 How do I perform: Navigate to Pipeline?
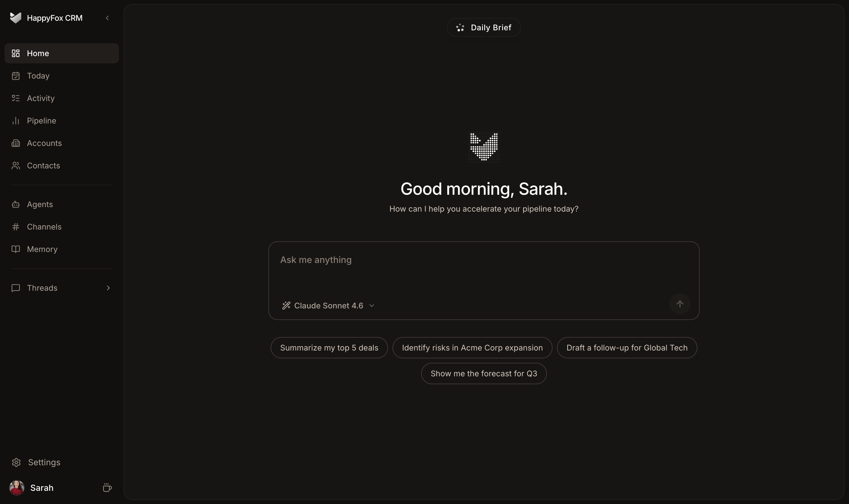point(62,121)
